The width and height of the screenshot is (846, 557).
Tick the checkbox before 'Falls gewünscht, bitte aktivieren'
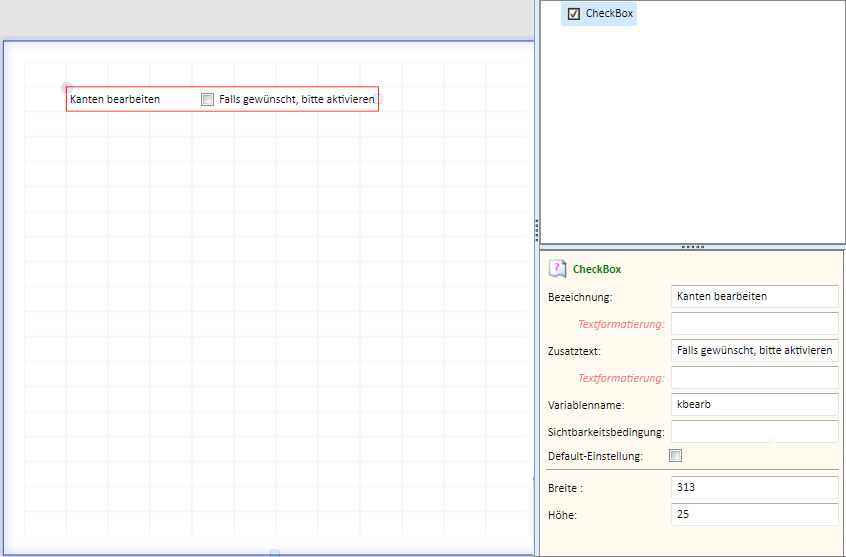tap(207, 99)
